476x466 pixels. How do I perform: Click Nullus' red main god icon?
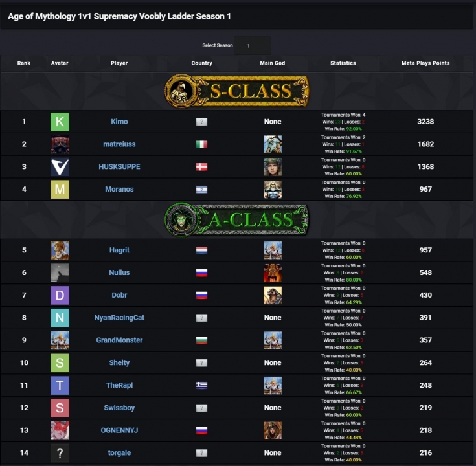(273, 272)
